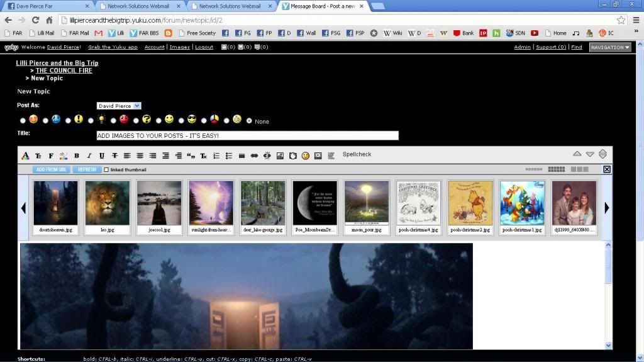Show more bookmarks with the overflow chevron
Image resolution: width=644 pixels, height=362 pixels.
click(x=636, y=33)
